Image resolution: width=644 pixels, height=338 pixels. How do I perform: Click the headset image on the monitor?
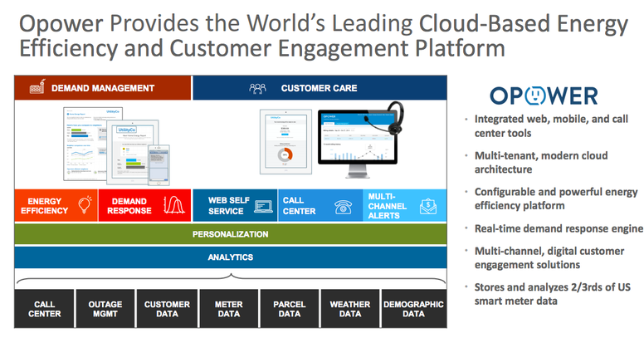click(385, 118)
